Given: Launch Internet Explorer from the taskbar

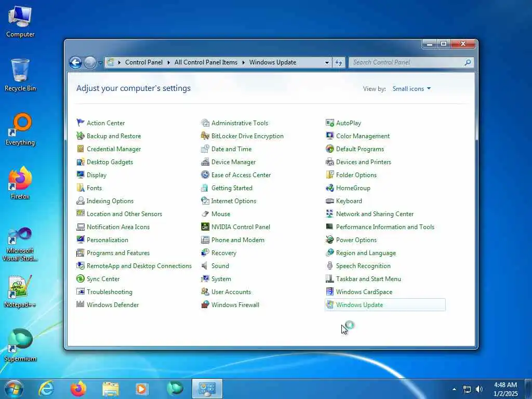Looking at the screenshot, I should point(46,389).
